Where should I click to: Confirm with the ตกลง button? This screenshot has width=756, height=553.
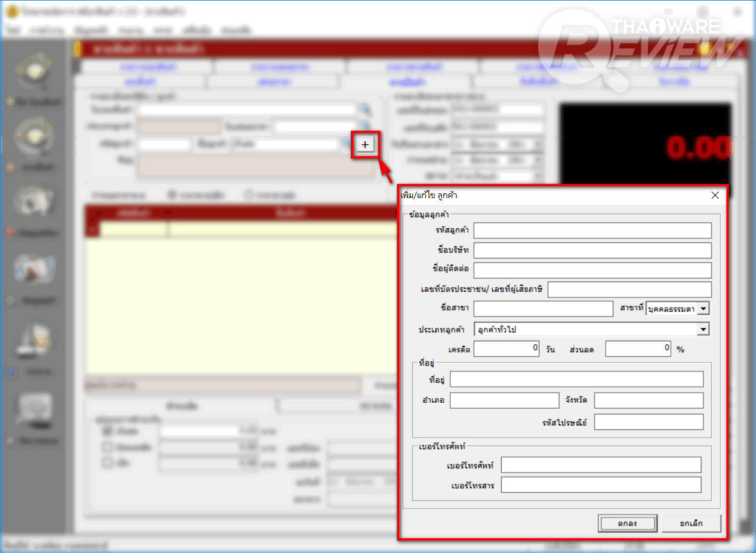pyautogui.click(x=628, y=523)
